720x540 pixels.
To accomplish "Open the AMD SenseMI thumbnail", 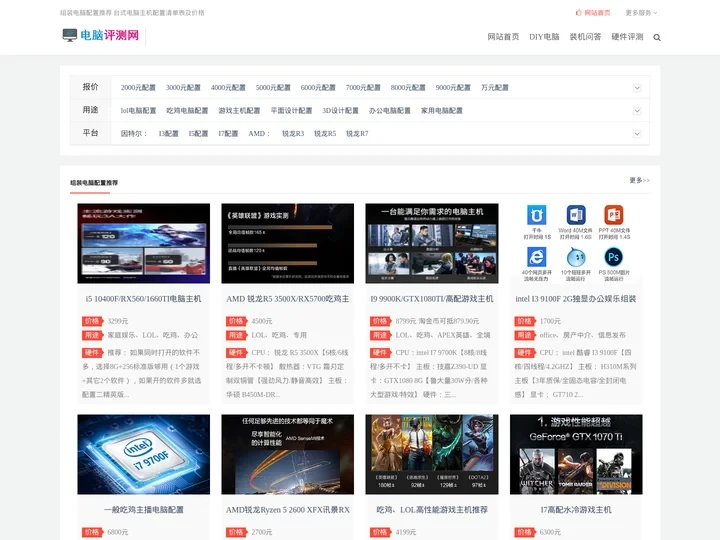I will (287, 455).
